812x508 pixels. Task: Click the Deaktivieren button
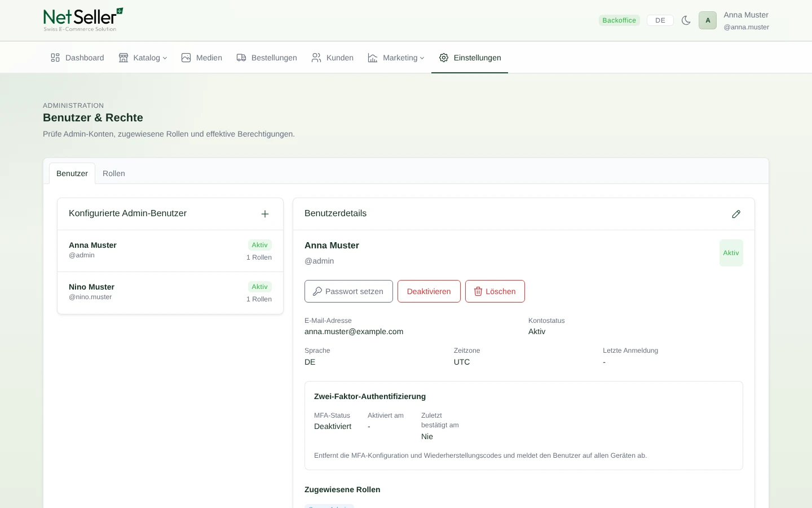pos(429,291)
